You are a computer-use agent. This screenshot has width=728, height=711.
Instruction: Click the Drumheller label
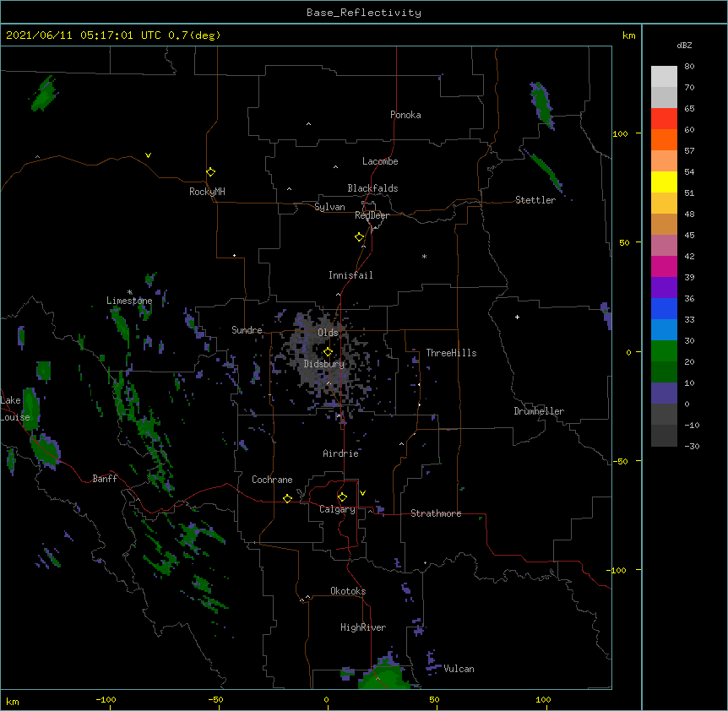click(x=539, y=411)
